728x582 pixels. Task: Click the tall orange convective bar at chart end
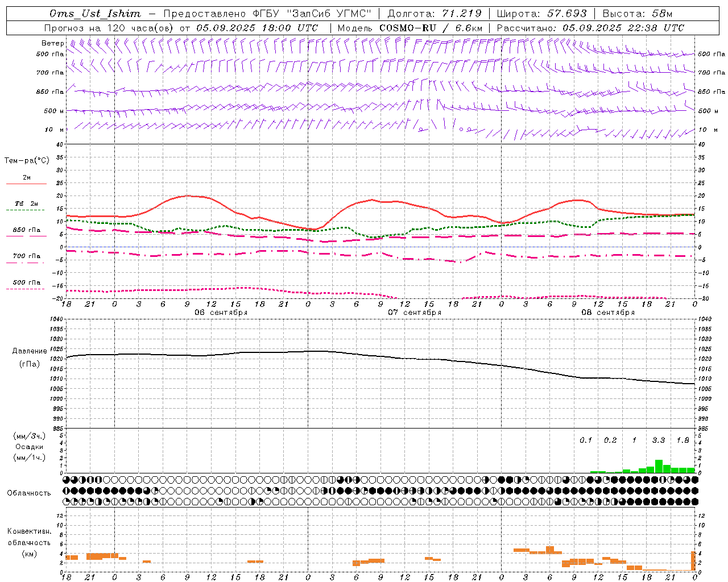click(x=693, y=561)
